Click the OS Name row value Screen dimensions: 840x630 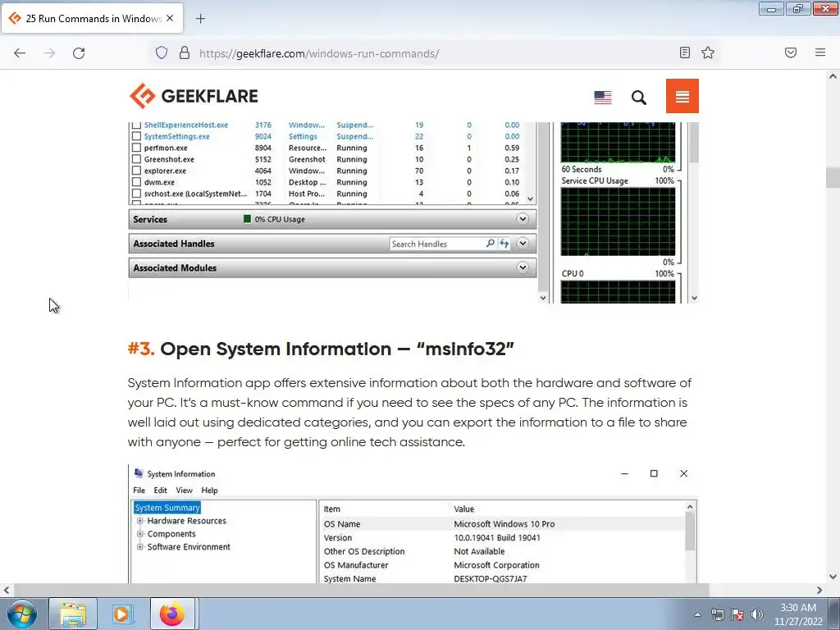tap(504, 524)
